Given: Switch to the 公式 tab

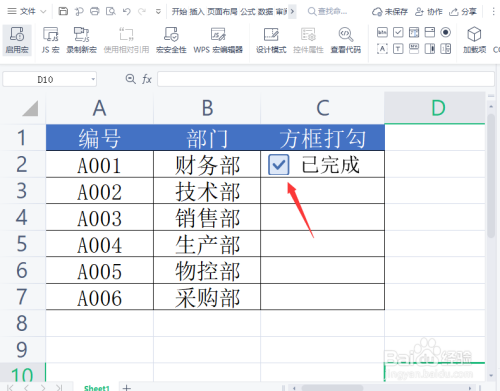Looking at the screenshot, I should point(248,12).
